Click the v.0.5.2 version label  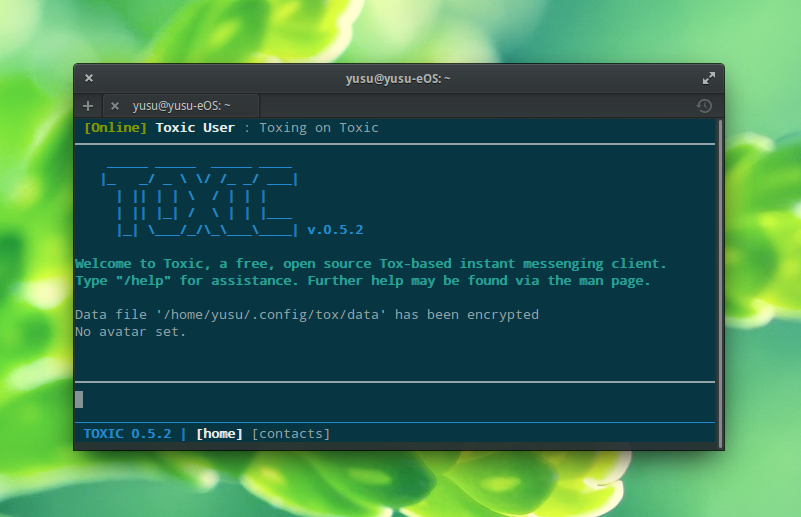pos(335,230)
